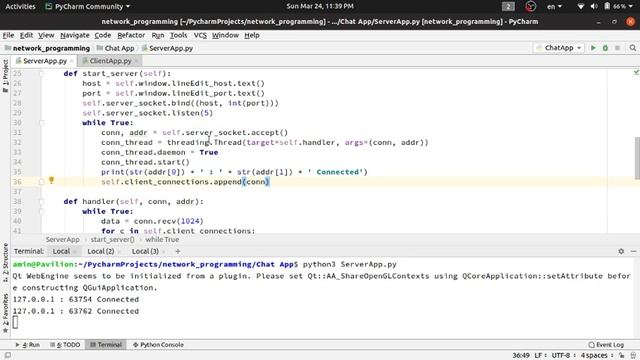
Task: Open Search Everywhere magnifier icon
Action: (x=632, y=48)
